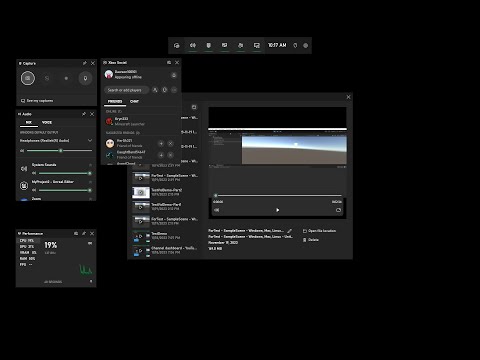Collapse the ONLINE friends section

114,111
